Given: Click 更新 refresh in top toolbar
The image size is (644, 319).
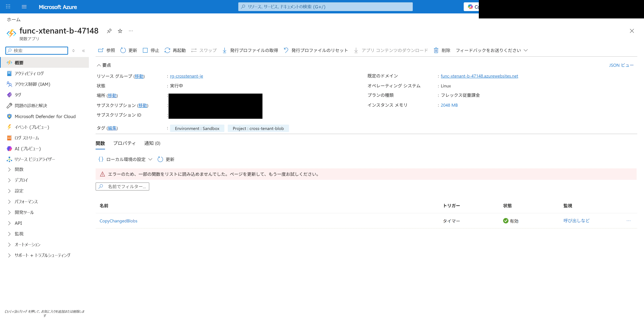Looking at the screenshot, I should point(129,50).
